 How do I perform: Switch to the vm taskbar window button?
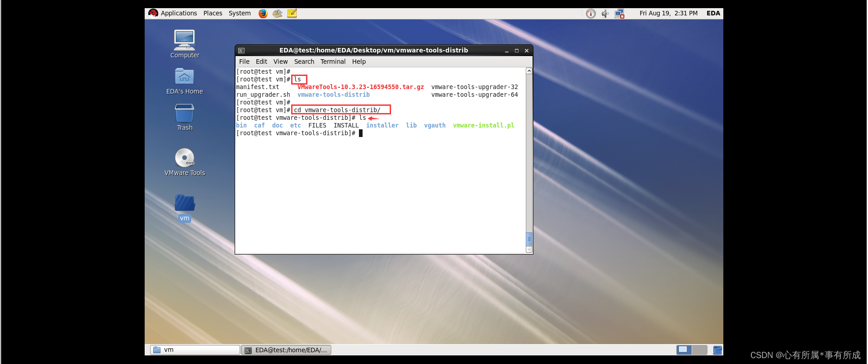[195, 350]
